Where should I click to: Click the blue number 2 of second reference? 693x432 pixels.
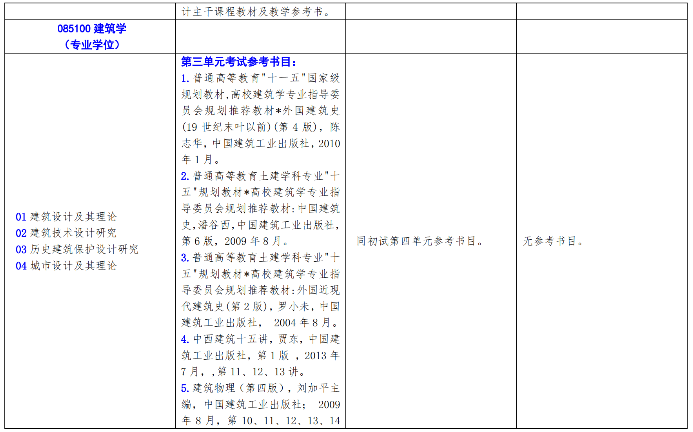coord(184,175)
